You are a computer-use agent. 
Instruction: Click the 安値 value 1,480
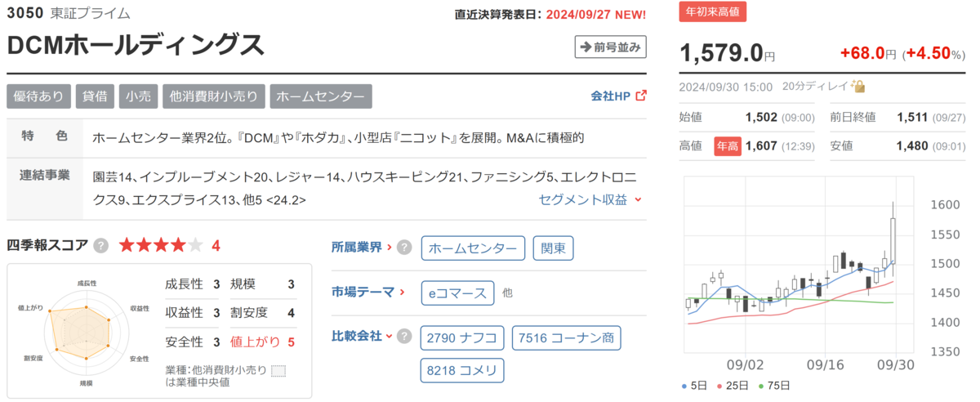point(912,146)
